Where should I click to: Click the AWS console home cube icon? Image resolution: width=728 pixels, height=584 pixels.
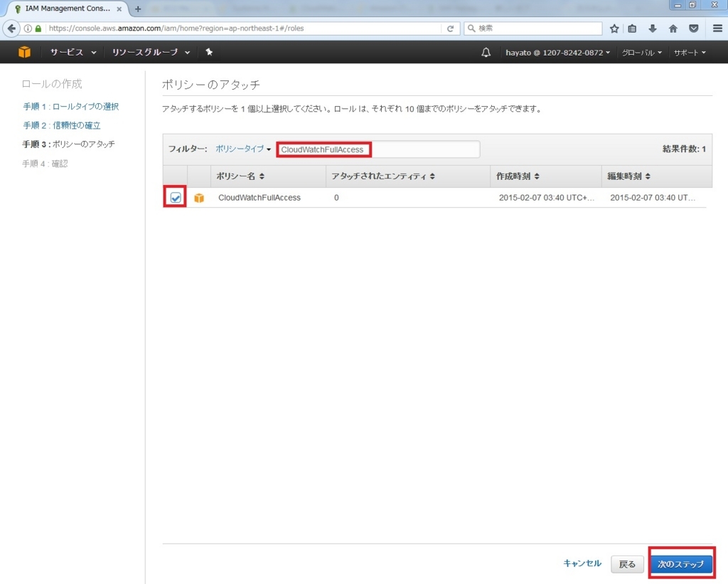(25, 52)
